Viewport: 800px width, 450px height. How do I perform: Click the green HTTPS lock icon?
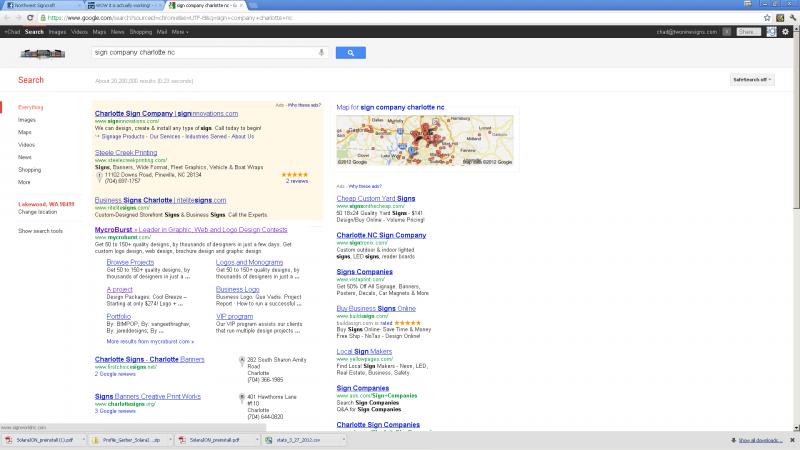pyautogui.click(x=43, y=18)
